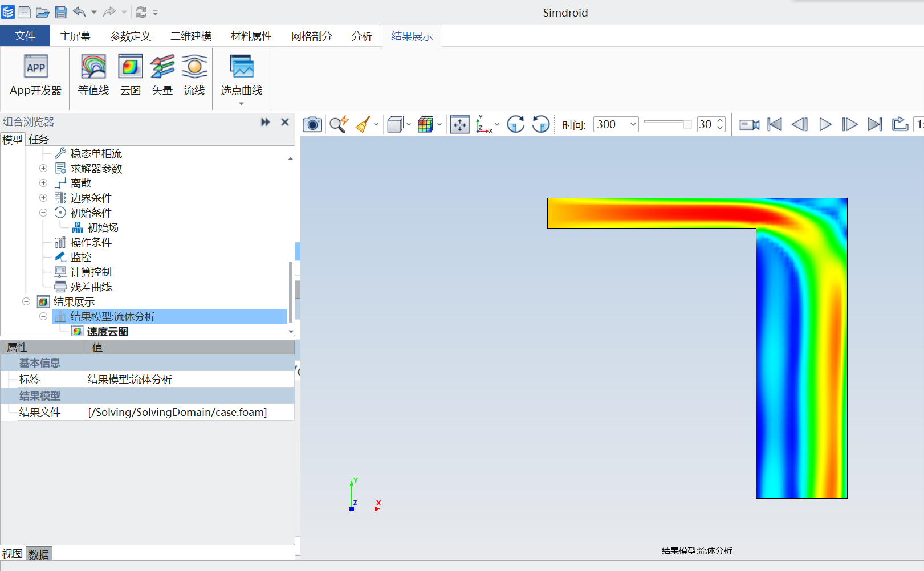This screenshot has width=924, height=571.
Task: Click the 3D box view icon
Action: [x=395, y=124]
